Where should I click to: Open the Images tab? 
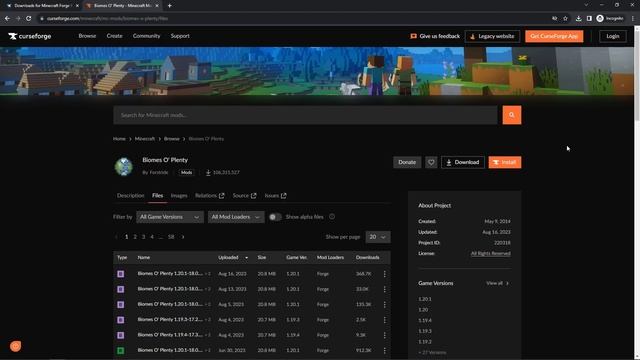(x=179, y=196)
